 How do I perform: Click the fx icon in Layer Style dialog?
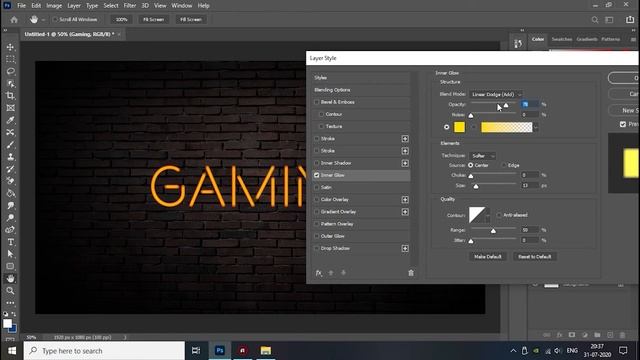tap(319, 273)
